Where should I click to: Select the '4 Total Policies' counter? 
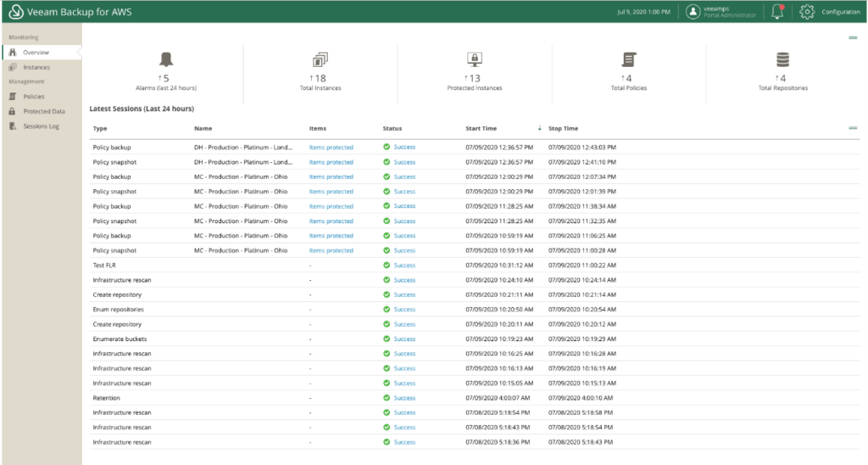coord(629,82)
